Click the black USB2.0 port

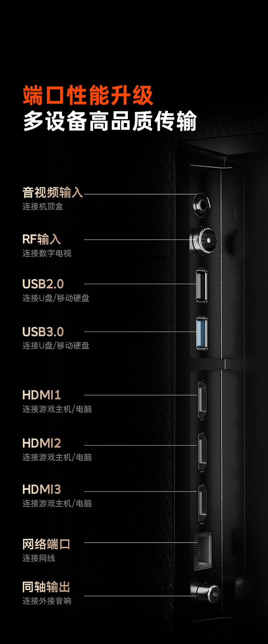pos(202,285)
